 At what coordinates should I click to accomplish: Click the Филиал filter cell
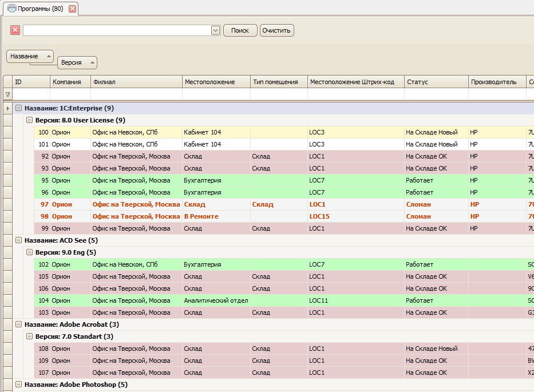(137, 94)
